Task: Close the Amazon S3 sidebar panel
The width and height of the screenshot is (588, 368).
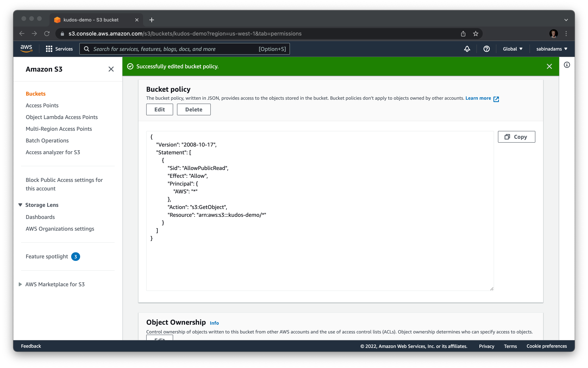Action: [x=111, y=69]
